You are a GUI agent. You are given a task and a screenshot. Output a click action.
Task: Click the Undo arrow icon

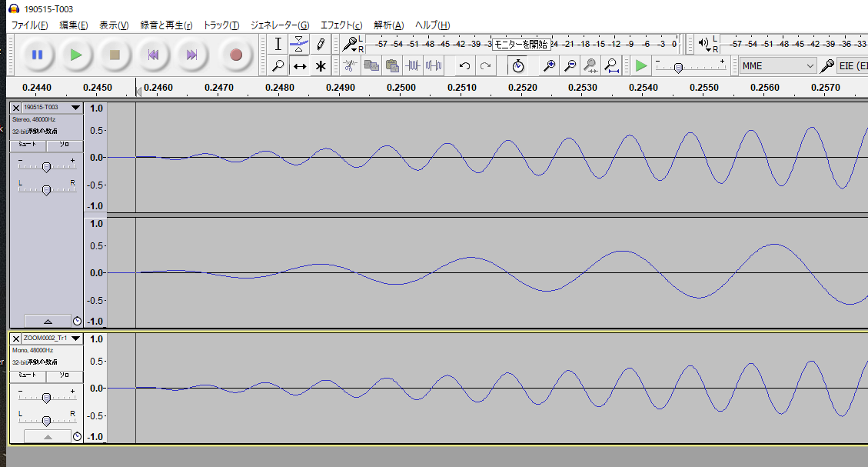tap(464, 66)
